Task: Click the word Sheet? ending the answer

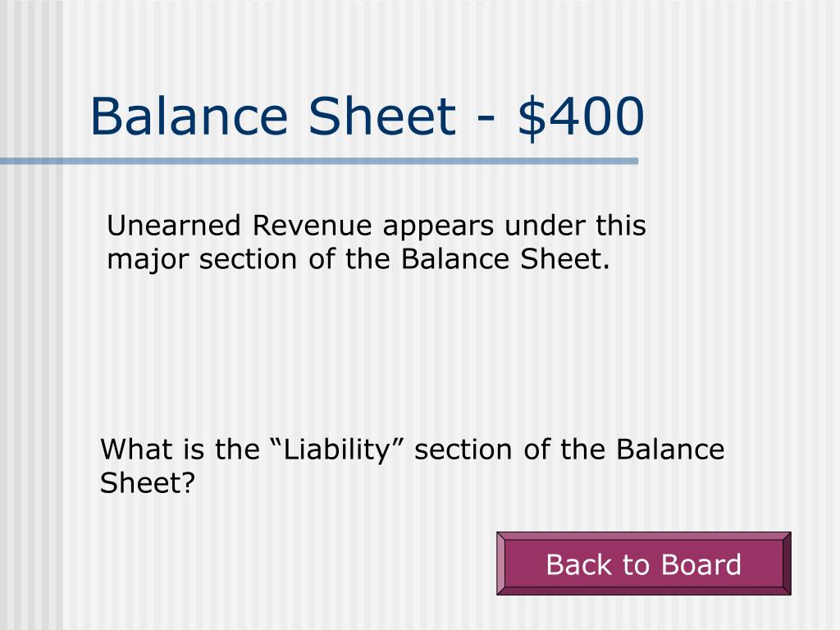Action: (x=148, y=483)
